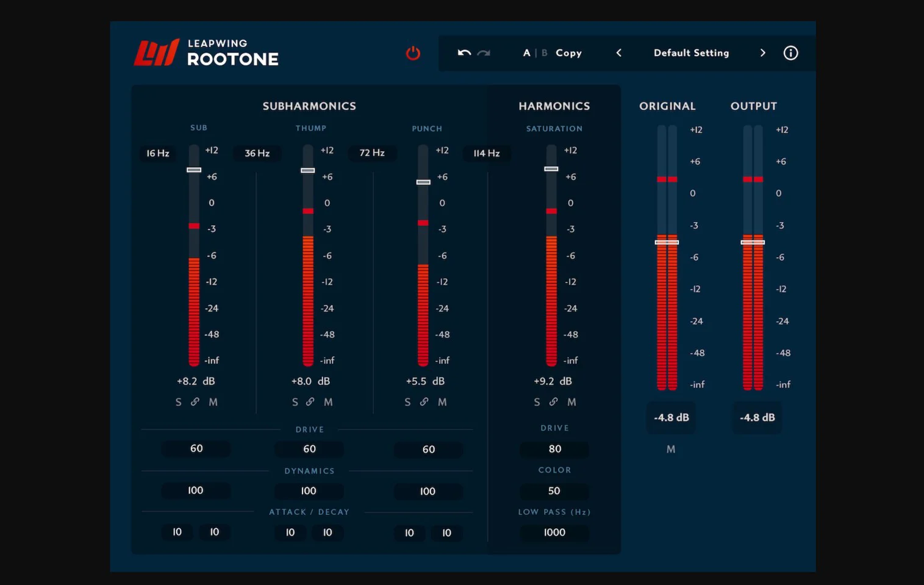
Task: Open the Default Setting preset menu
Action: (691, 53)
